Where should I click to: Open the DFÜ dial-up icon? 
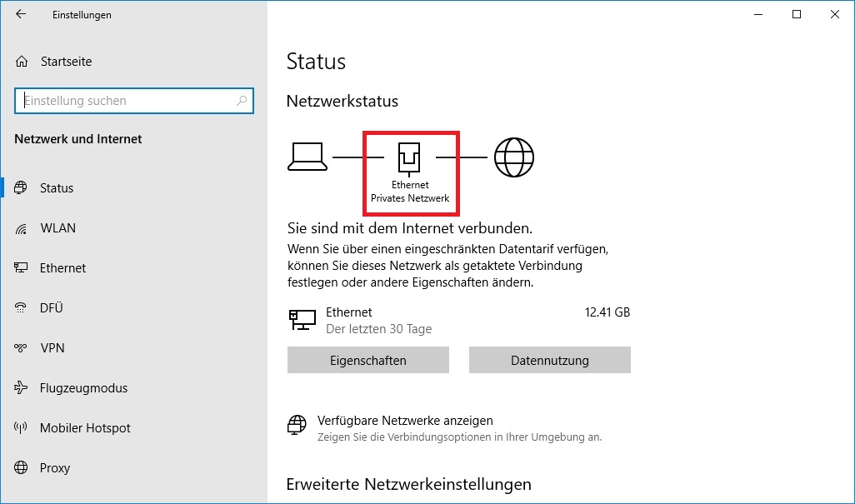(22, 308)
